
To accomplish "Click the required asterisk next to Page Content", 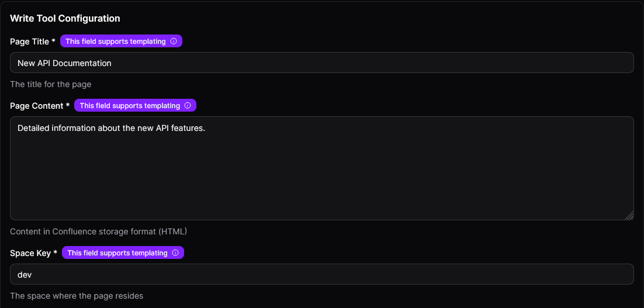I will (x=68, y=106).
